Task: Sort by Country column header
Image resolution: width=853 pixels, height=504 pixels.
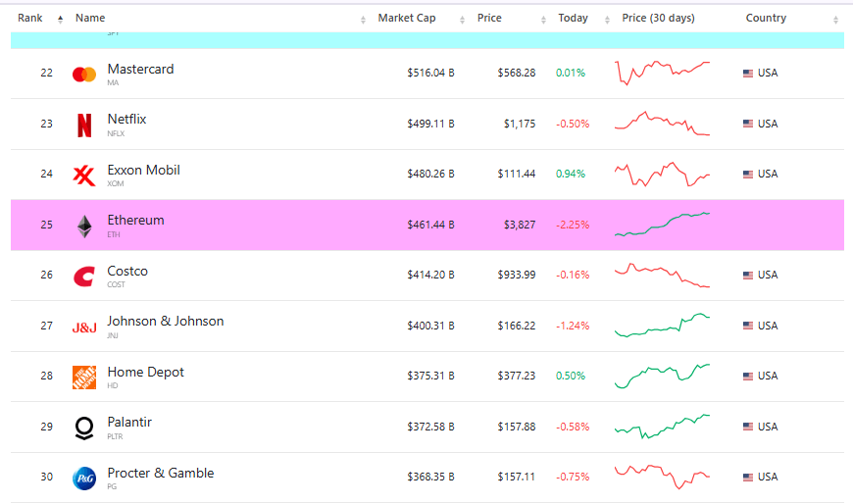Action: click(x=766, y=19)
